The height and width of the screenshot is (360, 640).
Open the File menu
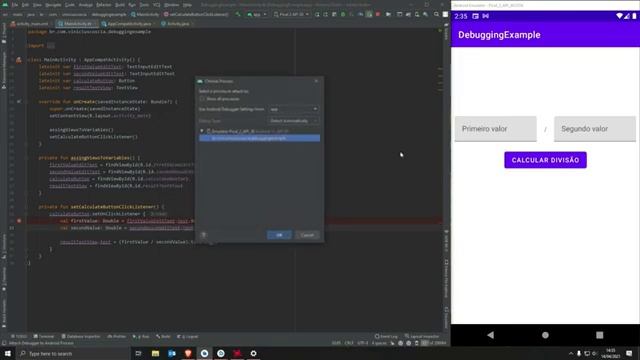15,5
